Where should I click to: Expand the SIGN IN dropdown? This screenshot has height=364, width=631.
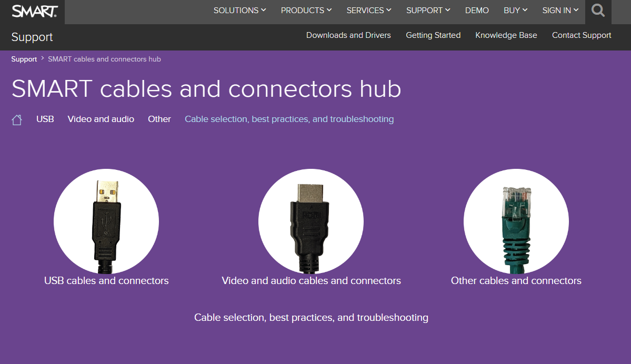(559, 10)
